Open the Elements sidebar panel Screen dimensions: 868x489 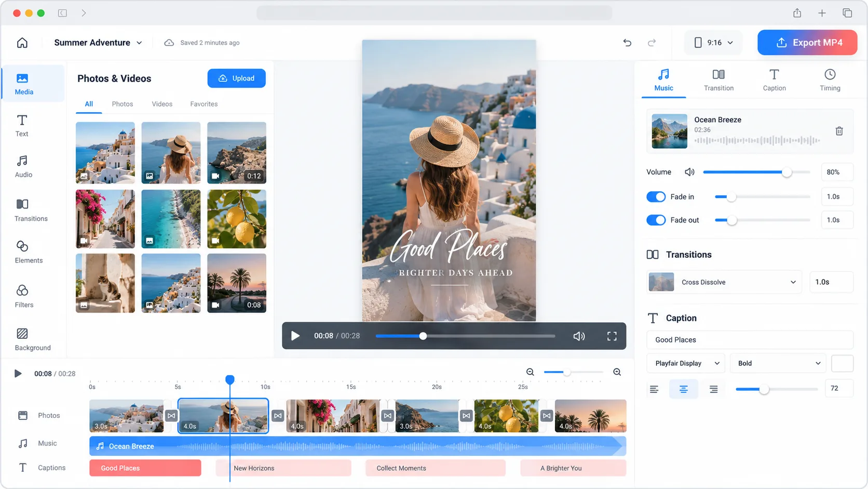[x=29, y=252]
